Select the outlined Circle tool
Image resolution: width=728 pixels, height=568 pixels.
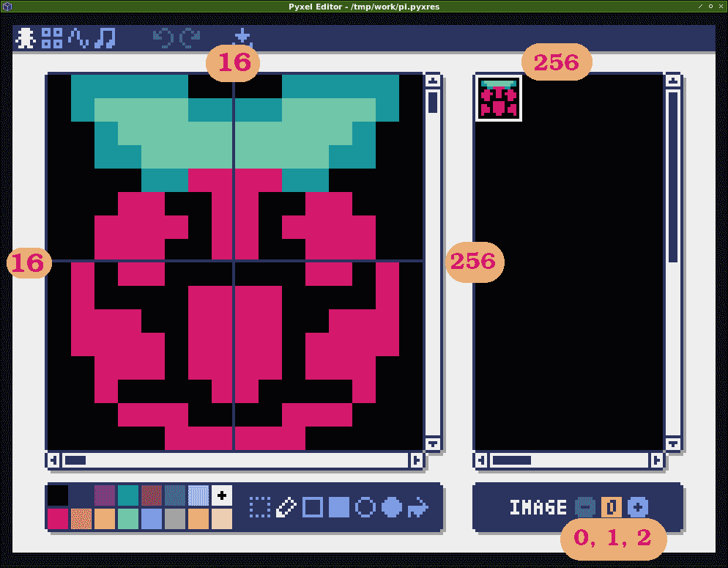coord(365,507)
